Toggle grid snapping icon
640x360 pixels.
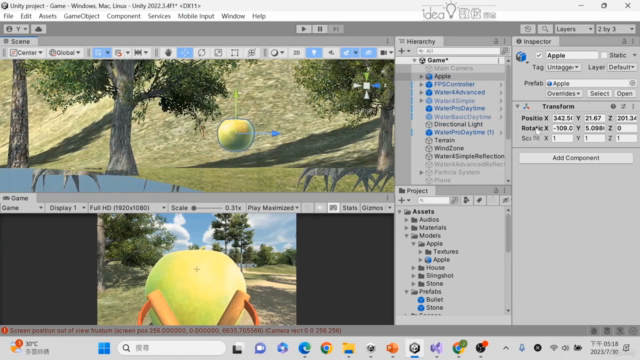click(x=98, y=53)
